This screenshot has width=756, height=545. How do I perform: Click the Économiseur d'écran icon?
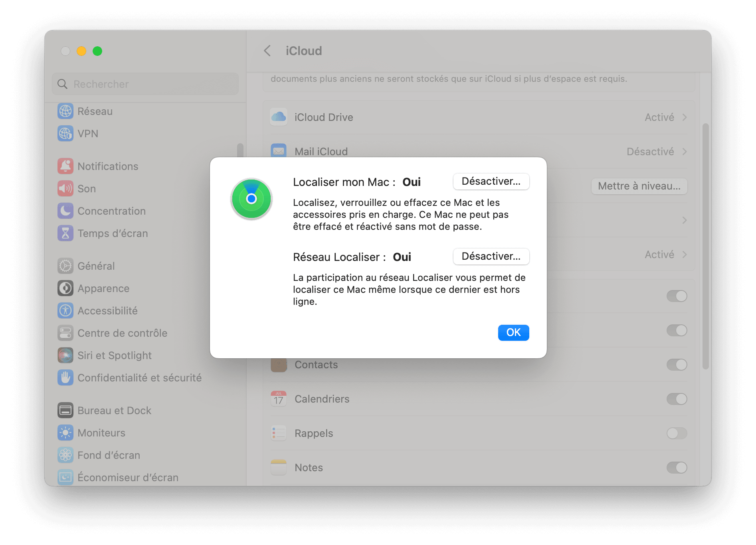click(65, 477)
